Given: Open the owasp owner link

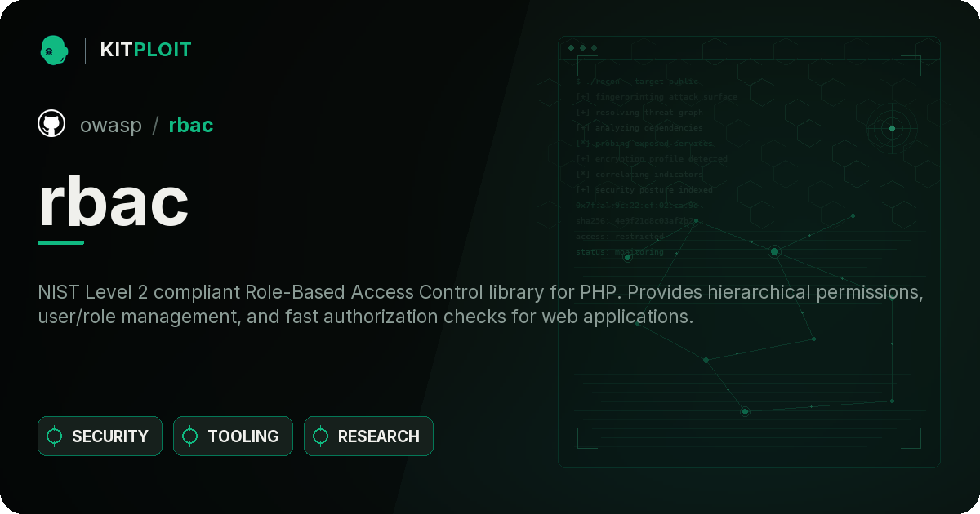Looking at the screenshot, I should coord(111,125).
